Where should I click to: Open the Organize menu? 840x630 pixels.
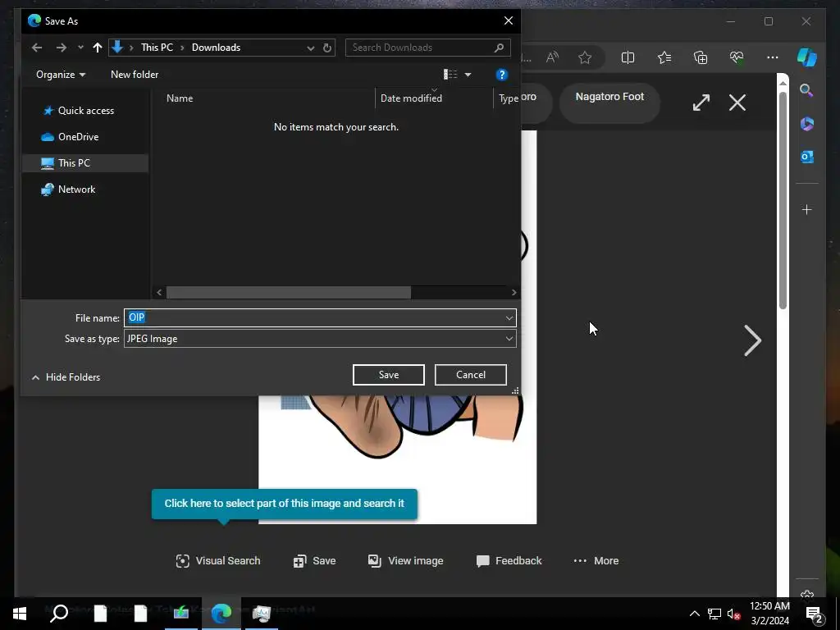[61, 75]
